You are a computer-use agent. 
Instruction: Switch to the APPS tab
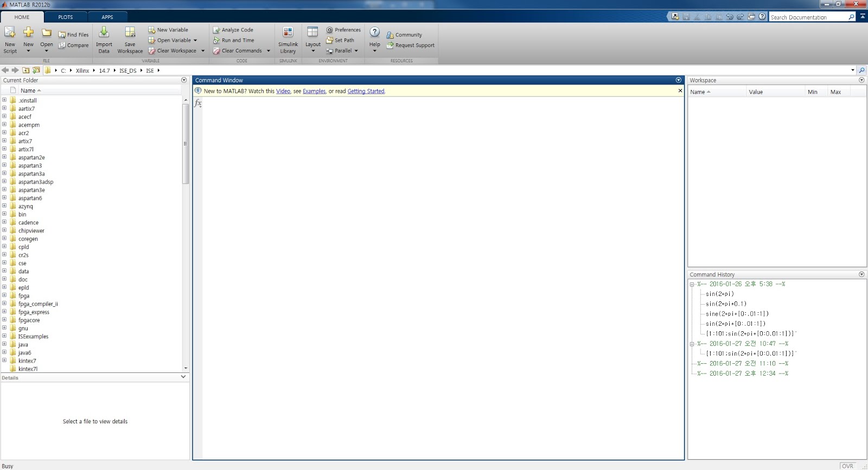tap(107, 17)
